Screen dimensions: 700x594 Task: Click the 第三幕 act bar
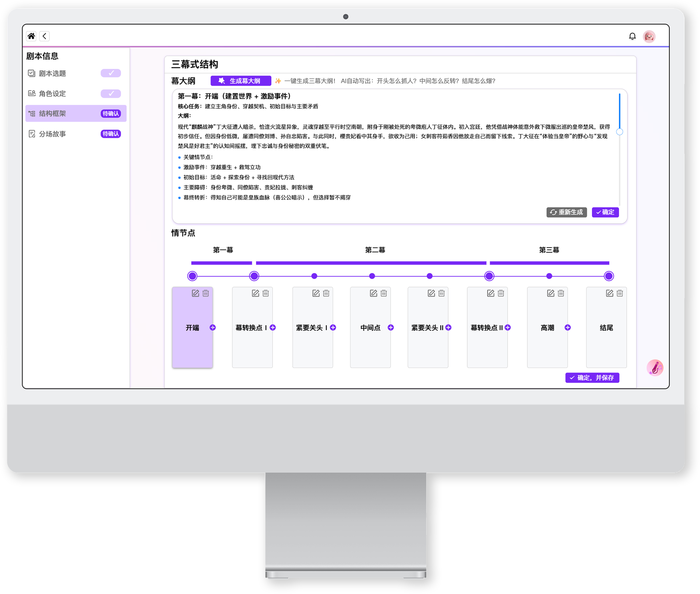tap(550, 263)
